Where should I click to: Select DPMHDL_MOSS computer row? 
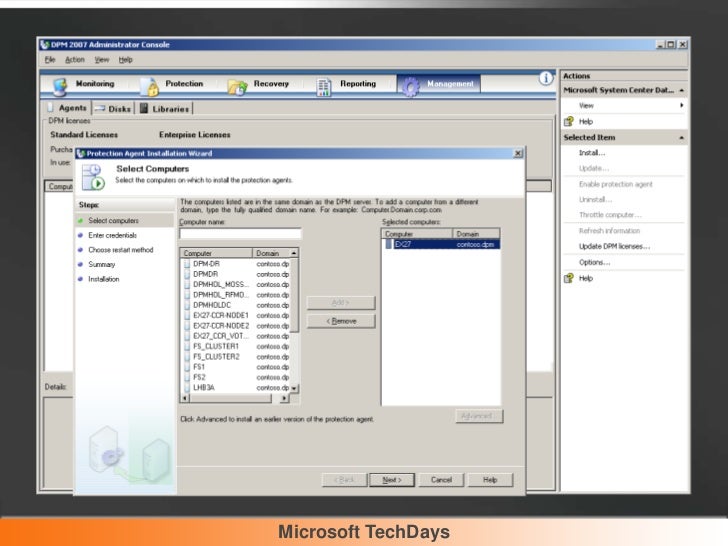236,284
